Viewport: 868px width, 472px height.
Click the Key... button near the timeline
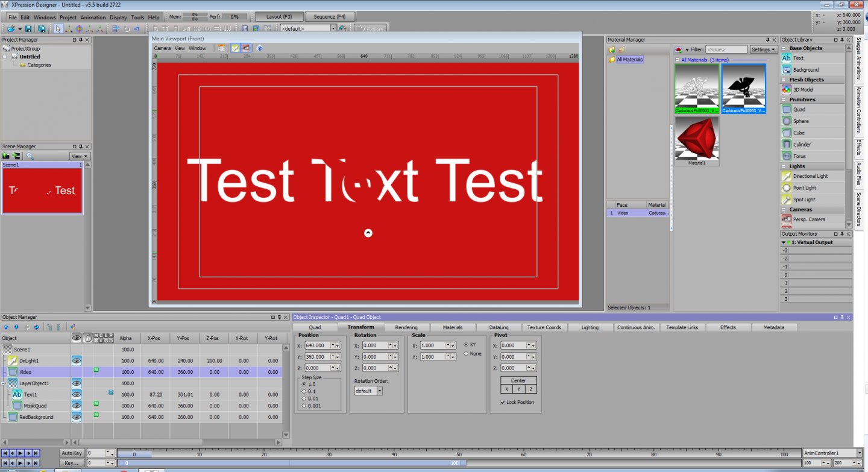pyautogui.click(x=72, y=463)
